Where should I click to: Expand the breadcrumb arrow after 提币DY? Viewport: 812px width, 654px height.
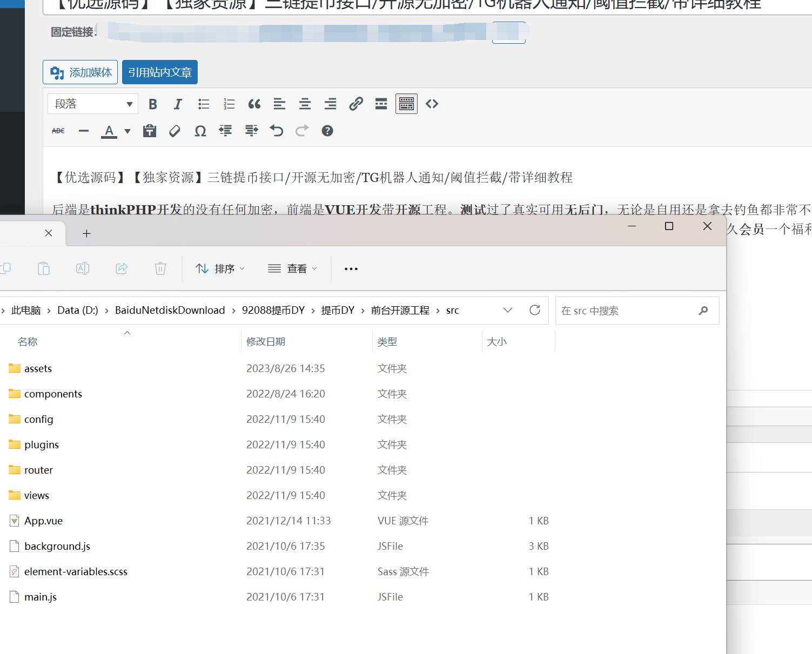[x=363, y=311]
